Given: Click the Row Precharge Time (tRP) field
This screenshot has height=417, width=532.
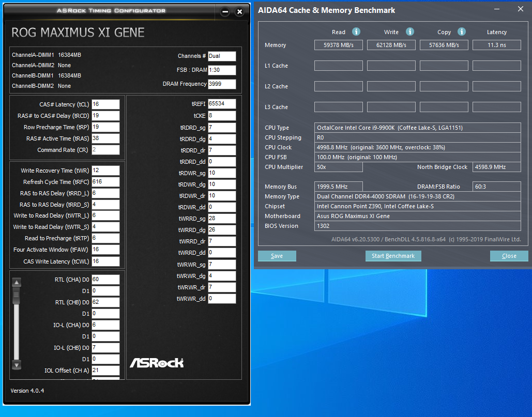Looking at the screenshot, I should click(105, 127).
